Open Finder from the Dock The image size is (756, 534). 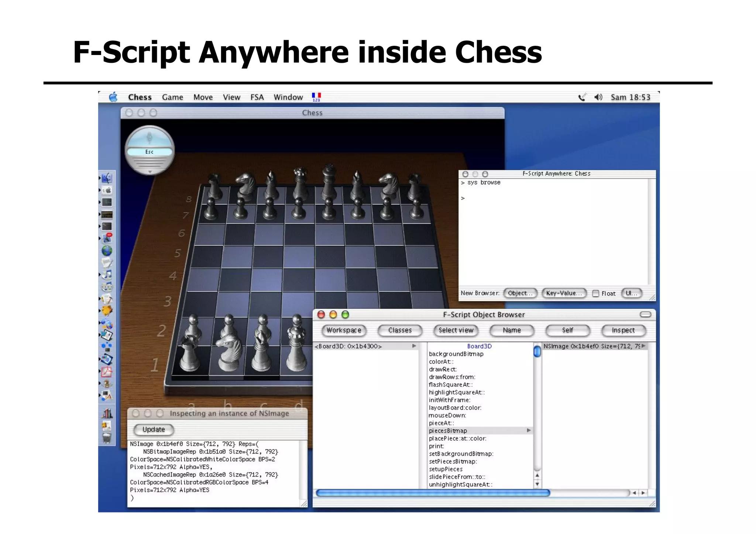point(107,179)
